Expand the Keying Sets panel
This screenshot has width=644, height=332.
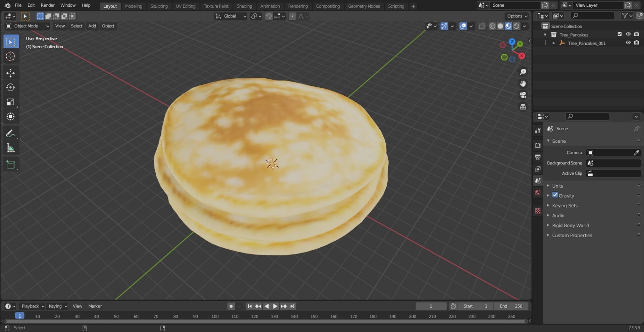click(565, 206)
